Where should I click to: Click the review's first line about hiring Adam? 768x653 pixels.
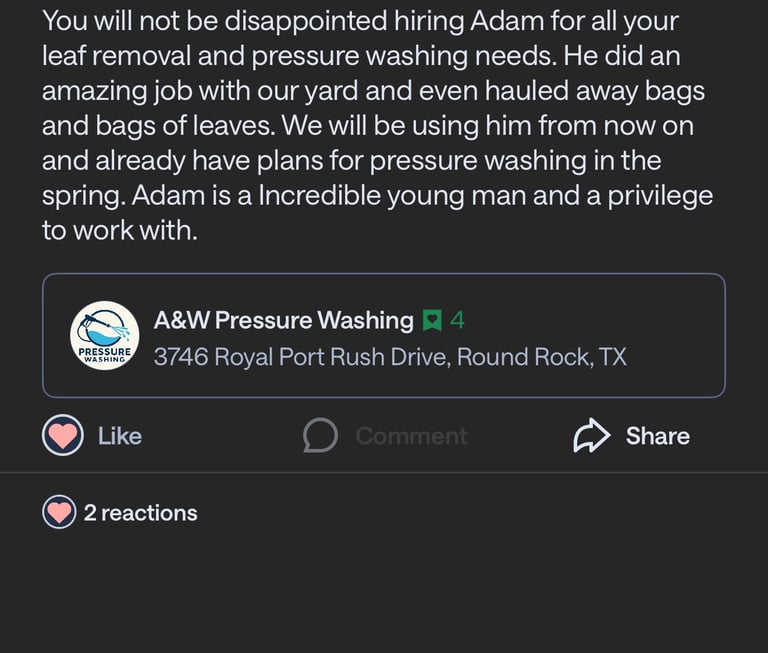coord(360,20)
